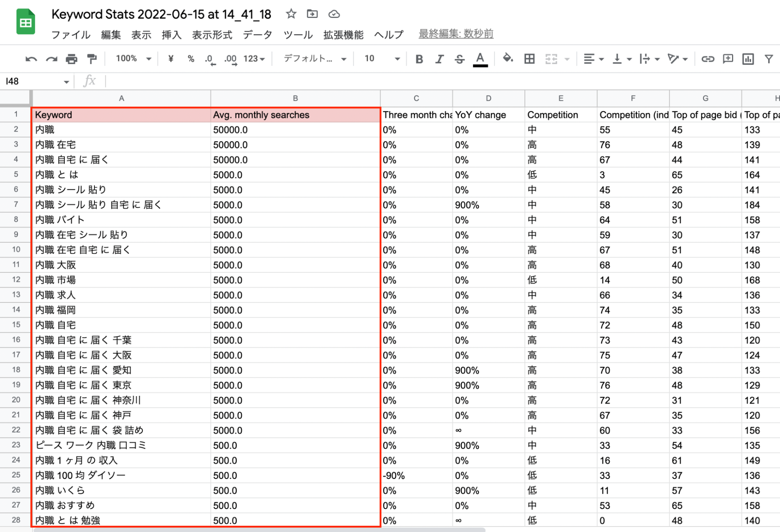780x532 pixels.
Task: Click the 最終編集: 数秒前 link
Action: (456, 34)
